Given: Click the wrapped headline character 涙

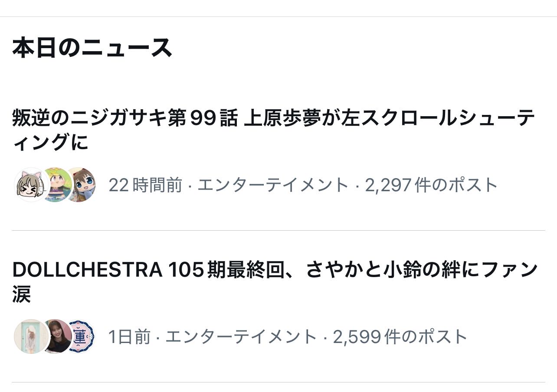Looking at the screenshot, I should point(22,294).
